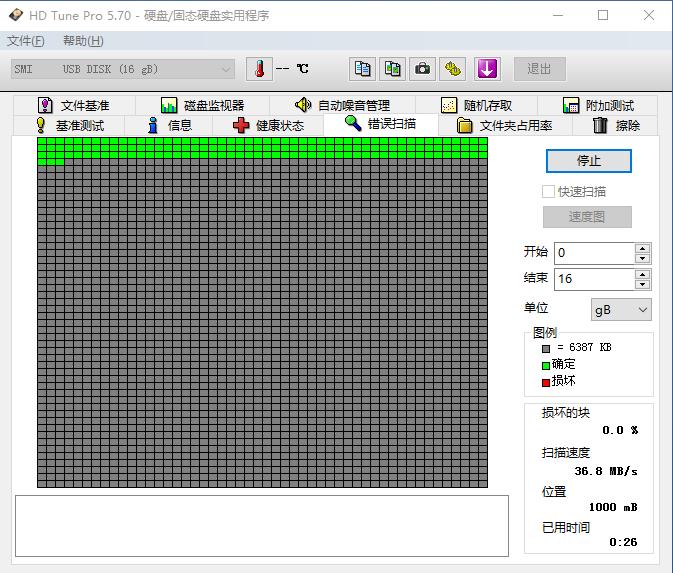Switch to the 擦除 tab
The width and height of the screenshot is (673, 573).
[x=615, y=125]
